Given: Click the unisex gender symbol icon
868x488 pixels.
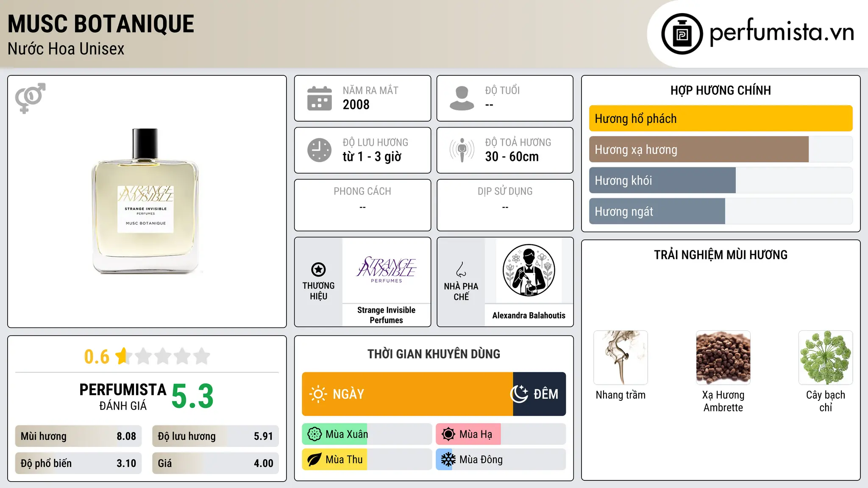Looking at the screenshot, I should point(30,98).
